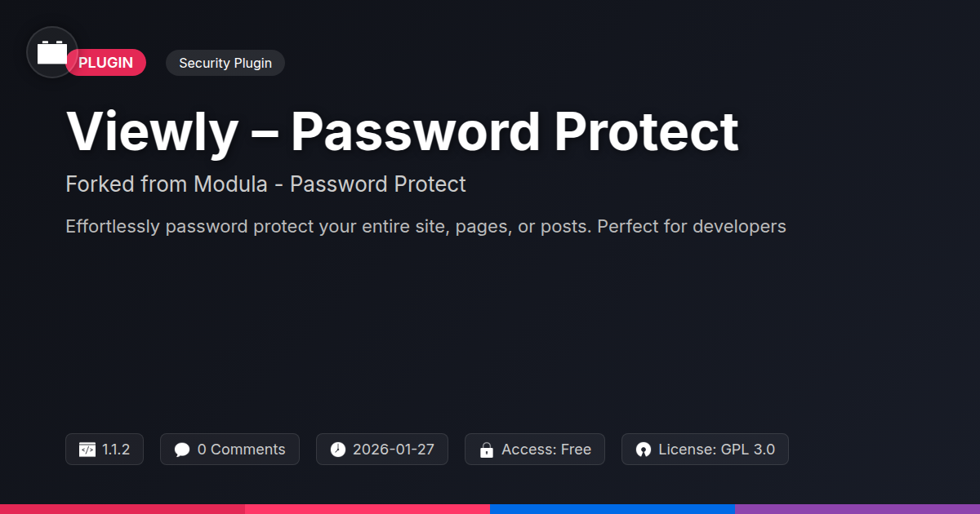The height and width of the screenshot is (514, 980).
Task: Click the blue bottom color stripe
Action: pyautogui.click(x=612, y=509)
